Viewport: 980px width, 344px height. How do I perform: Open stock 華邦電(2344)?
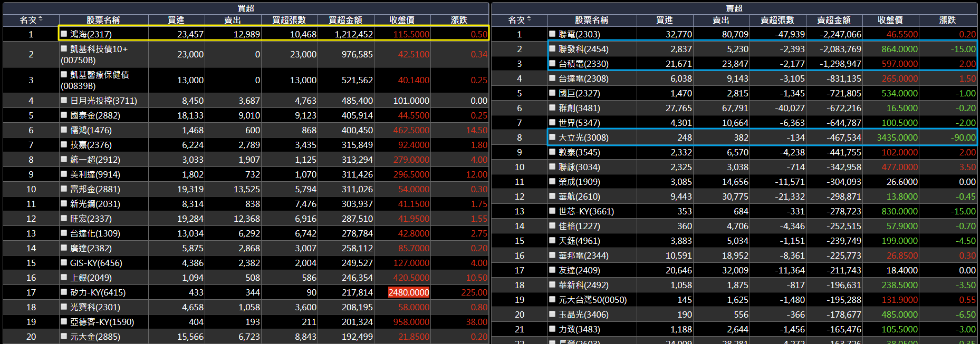click(x=583, y=255)
